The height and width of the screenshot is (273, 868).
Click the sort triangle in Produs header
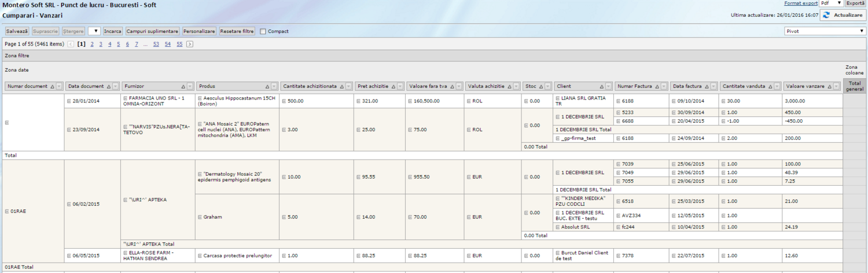tap(267, 86)
